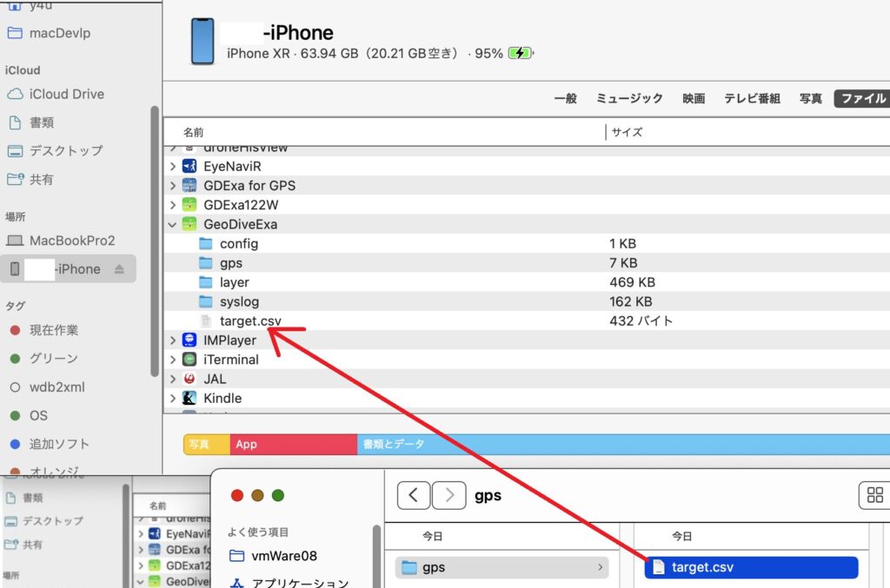Open iCloud Drive in sidebar
The image size is (890, 588).
55,94
